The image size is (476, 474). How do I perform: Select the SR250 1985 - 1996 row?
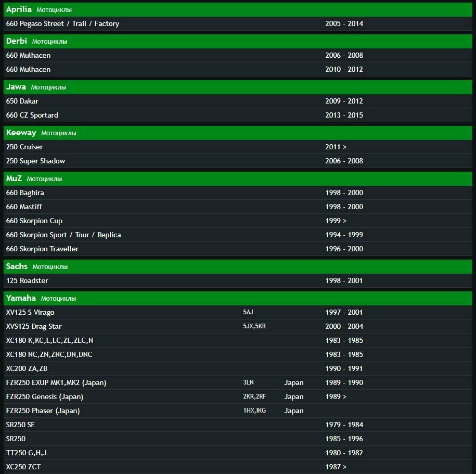click(x=238, y=439)
